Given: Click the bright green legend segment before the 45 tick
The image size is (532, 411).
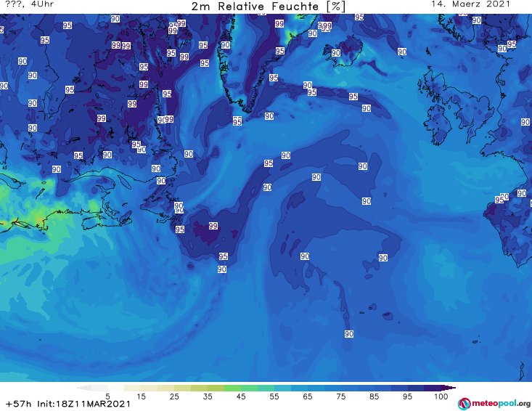Looking at the screenshot, I should click(232, 388).
